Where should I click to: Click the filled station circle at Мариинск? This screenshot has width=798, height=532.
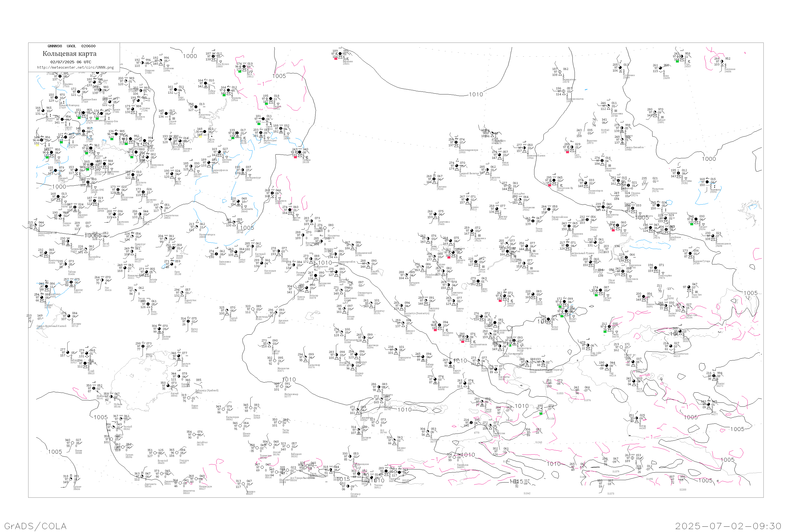click(569, 226)
